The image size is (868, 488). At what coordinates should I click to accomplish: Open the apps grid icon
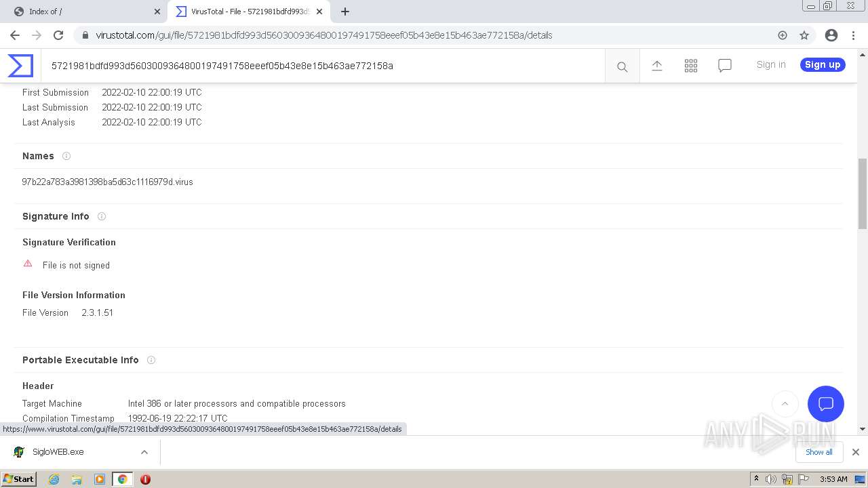point(691,66)
